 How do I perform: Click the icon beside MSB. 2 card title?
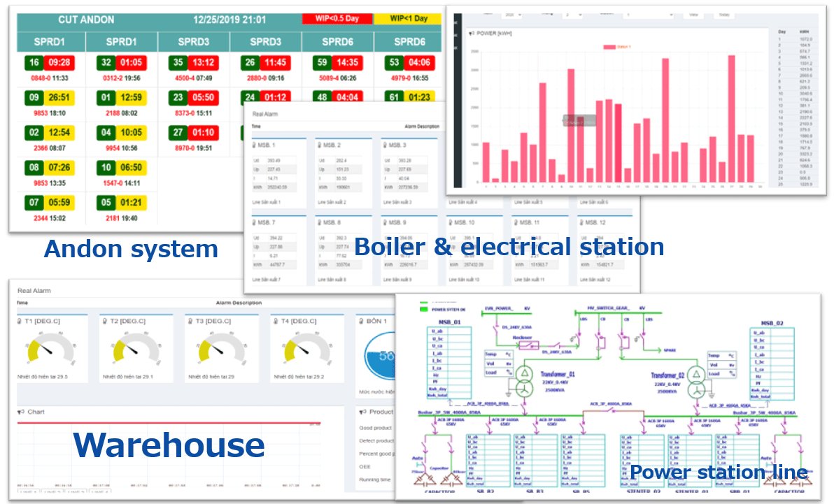320,145
